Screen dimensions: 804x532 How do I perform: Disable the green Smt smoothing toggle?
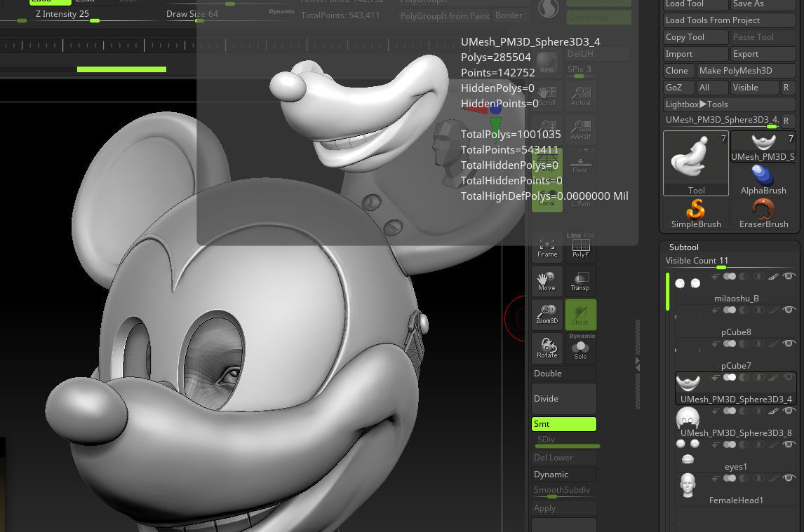(x=563, y=424)
